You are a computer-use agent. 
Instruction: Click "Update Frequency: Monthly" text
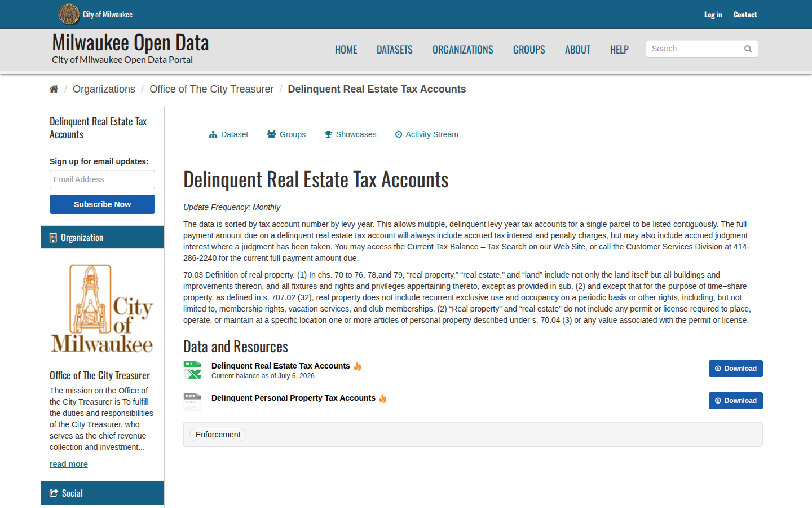point(231,207)
